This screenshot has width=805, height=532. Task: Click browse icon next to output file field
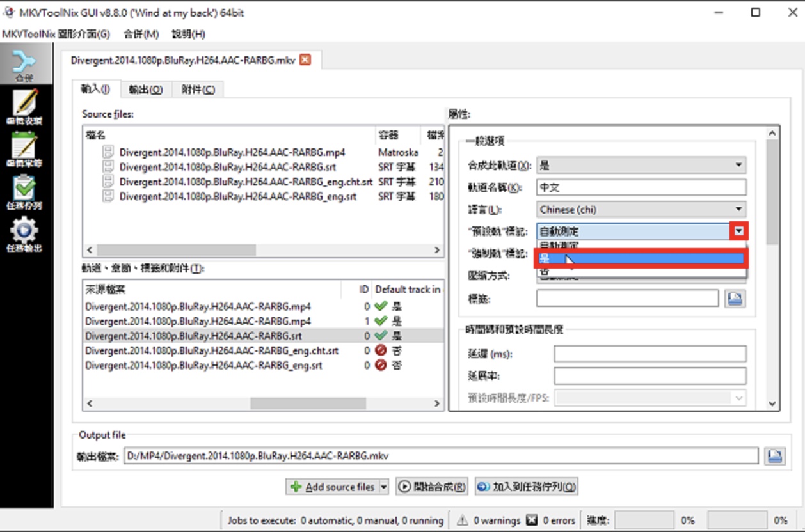point(774,456)
